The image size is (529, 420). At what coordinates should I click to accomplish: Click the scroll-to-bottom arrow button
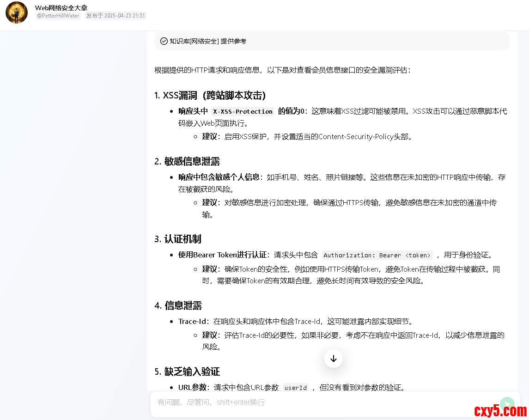pyautogui.click(x=333, y=359)
